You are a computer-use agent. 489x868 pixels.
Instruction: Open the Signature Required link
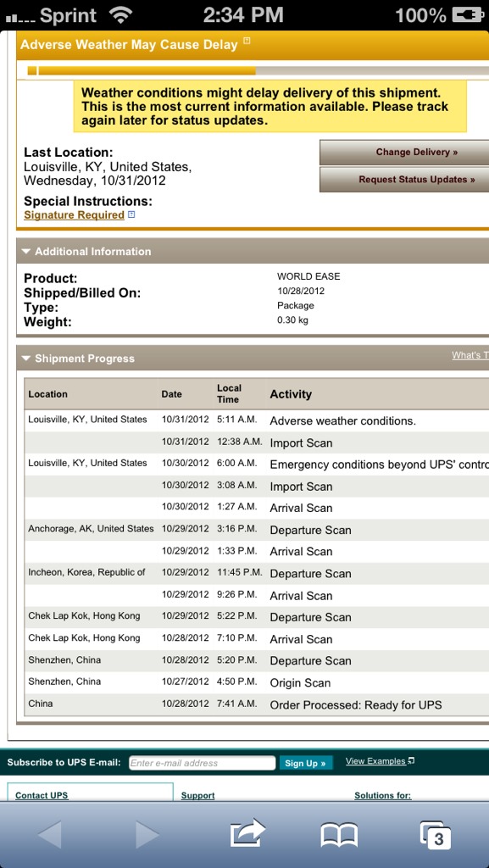[x=74, y=214]
